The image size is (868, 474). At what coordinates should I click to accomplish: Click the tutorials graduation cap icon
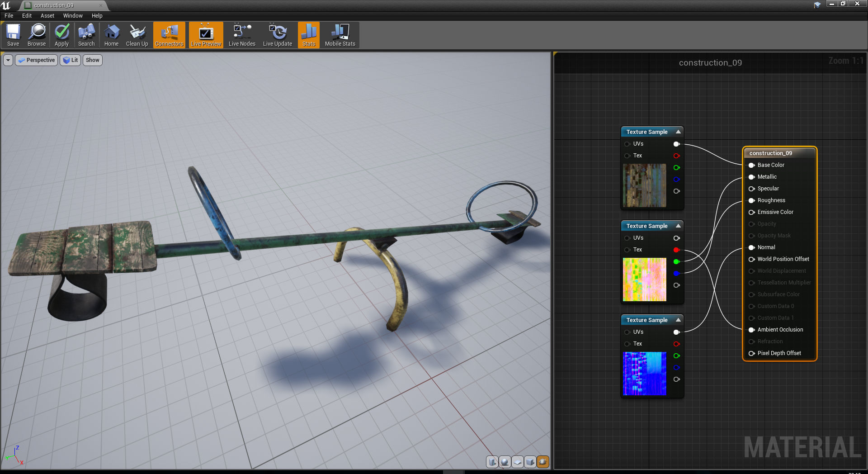click(x=817, y=5)
